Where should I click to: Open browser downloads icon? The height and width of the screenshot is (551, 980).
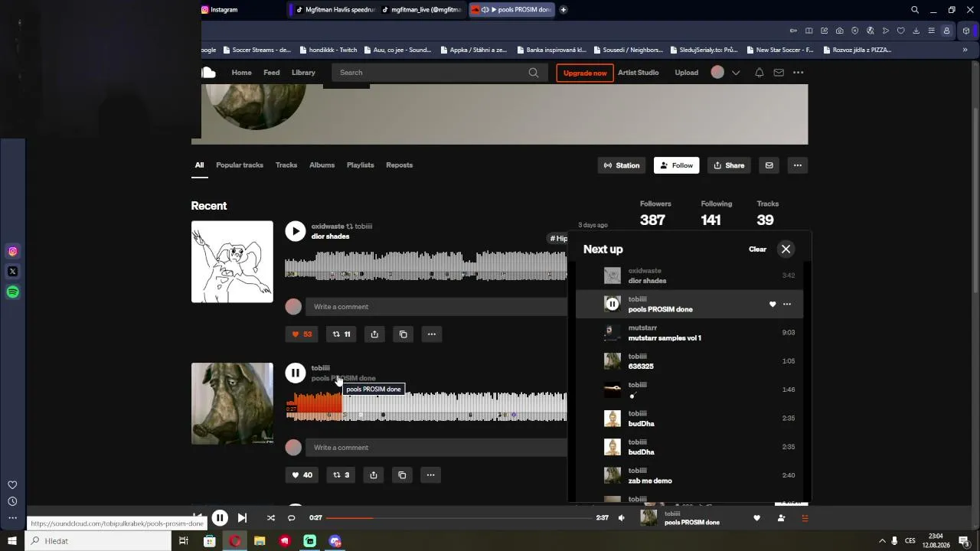tap(916, 31)
